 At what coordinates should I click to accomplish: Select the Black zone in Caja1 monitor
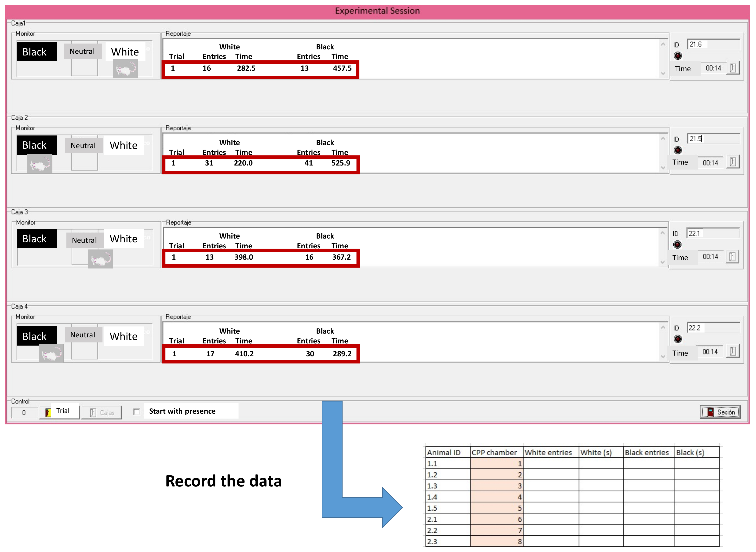37,52
